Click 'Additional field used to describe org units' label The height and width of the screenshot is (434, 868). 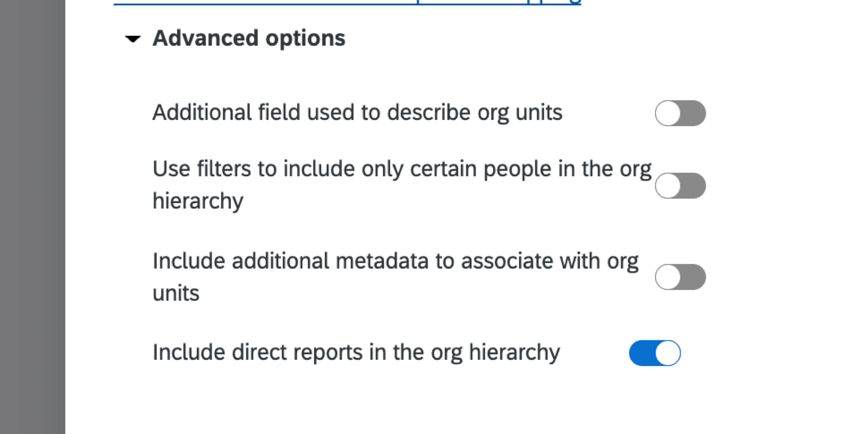point(357,112)
